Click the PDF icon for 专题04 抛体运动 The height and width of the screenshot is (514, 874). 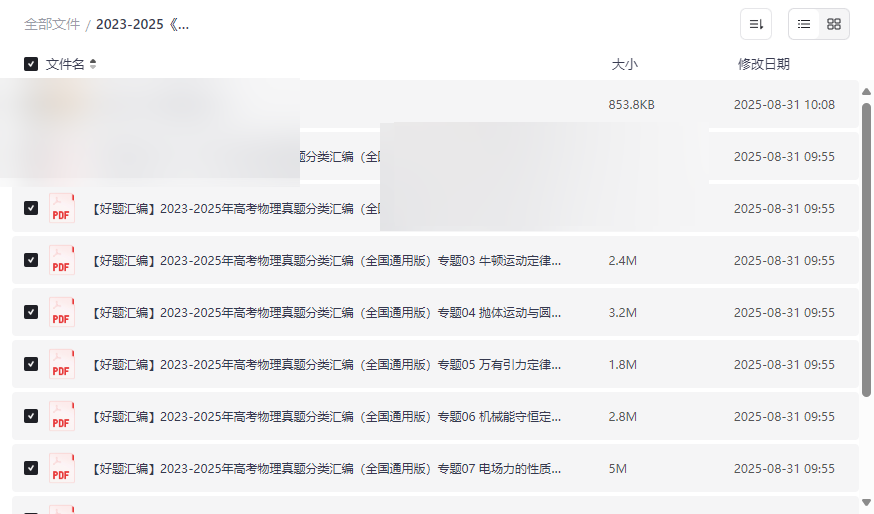click(62, 313)
